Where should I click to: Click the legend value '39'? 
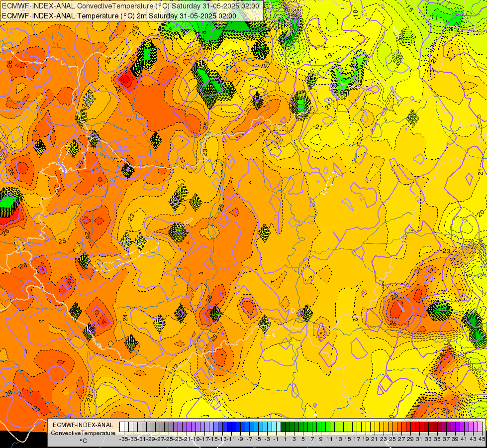pyautogui.click(x=455, y=439)
